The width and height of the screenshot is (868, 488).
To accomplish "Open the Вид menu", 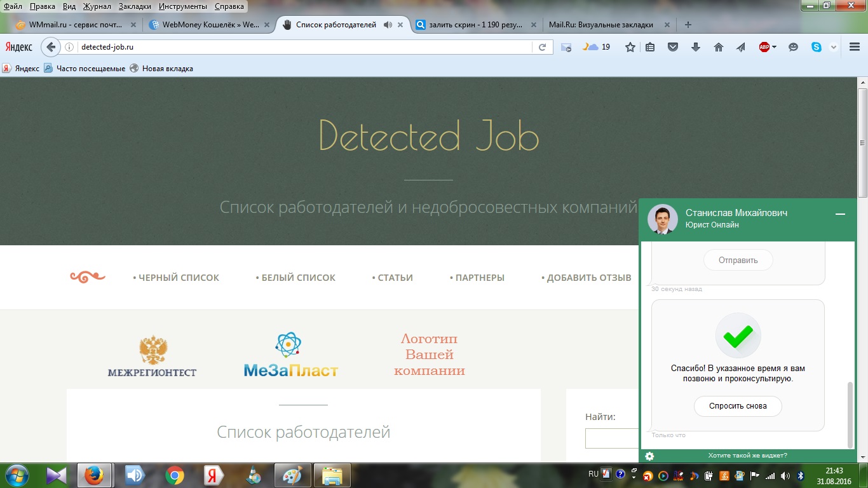I will click(69, 6).
